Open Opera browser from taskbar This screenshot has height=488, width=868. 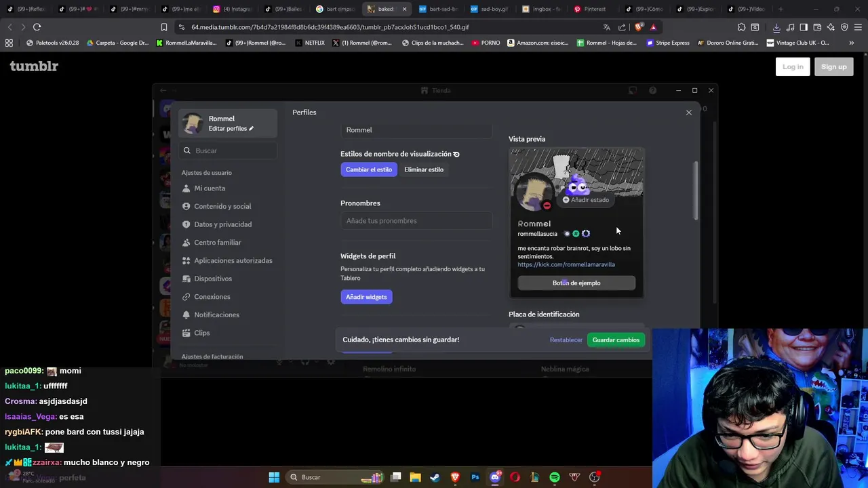[x=515, y=477]
